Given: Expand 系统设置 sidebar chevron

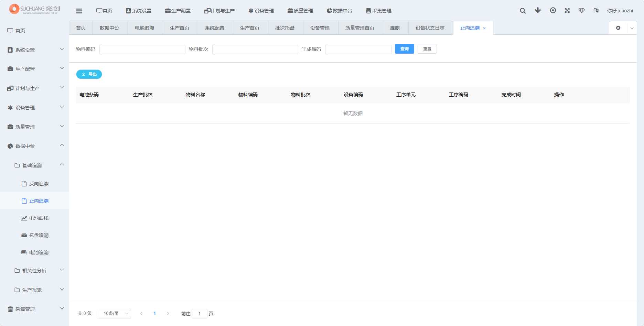Looking at the screenshot, I should pos(62,49).
